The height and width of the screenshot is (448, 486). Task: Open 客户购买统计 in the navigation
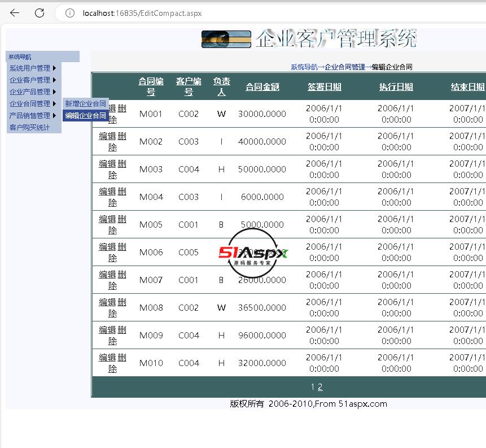[x=29, y=128]
